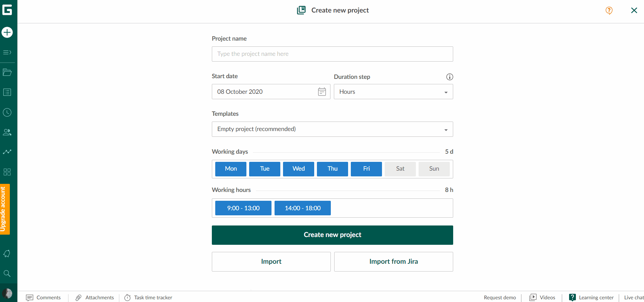Click the Project name input field
The width and height of the screenshot is (644, 302).
333,54
